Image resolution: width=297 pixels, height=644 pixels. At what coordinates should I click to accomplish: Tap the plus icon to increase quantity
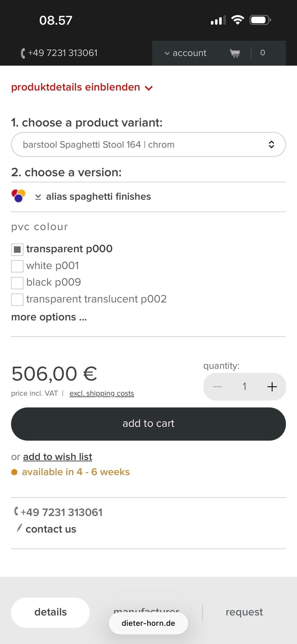(272, 387)
